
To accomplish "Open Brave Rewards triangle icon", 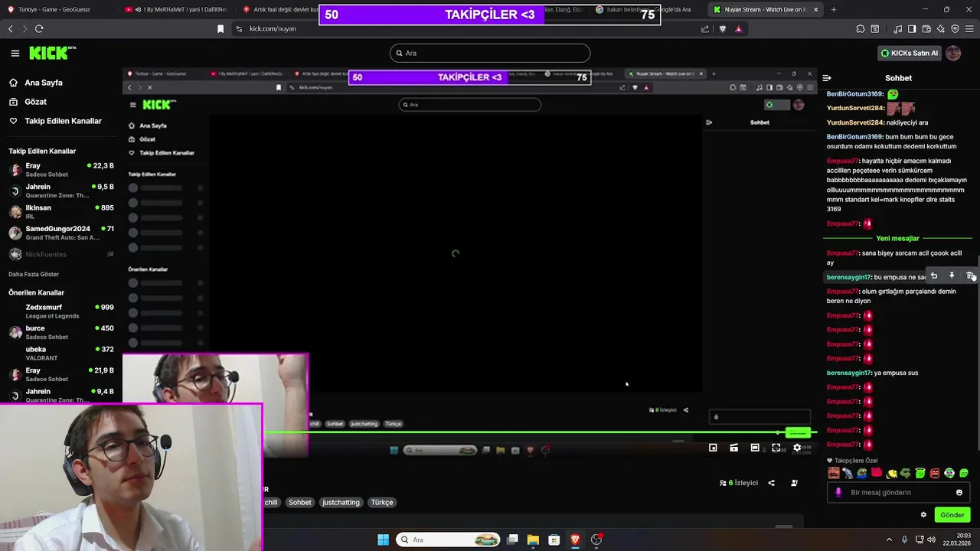I will click(x=738, y=28).
